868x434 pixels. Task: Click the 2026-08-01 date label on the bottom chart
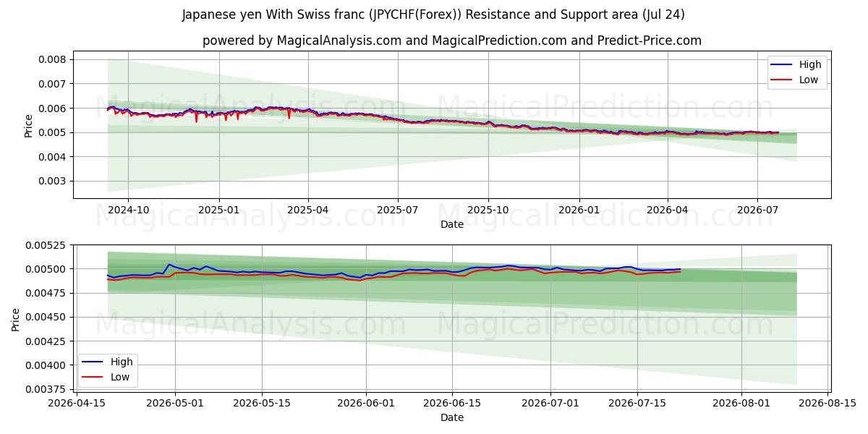pyautogui.click(x=741, y=404)
